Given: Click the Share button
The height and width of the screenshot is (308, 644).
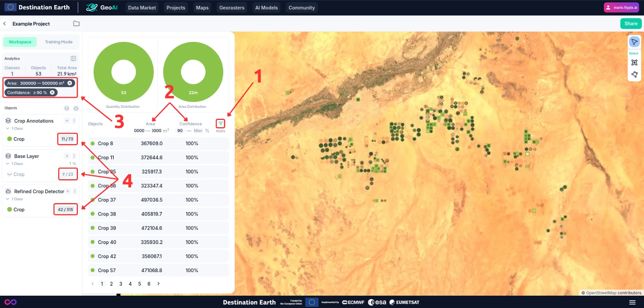Looking at the screenshot, I should tap(631, 24).
